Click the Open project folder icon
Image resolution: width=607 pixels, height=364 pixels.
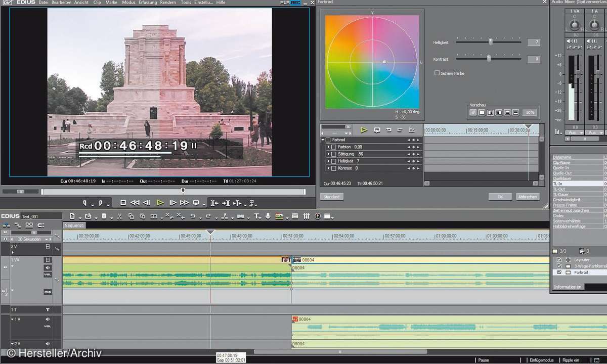pos(88,216)
